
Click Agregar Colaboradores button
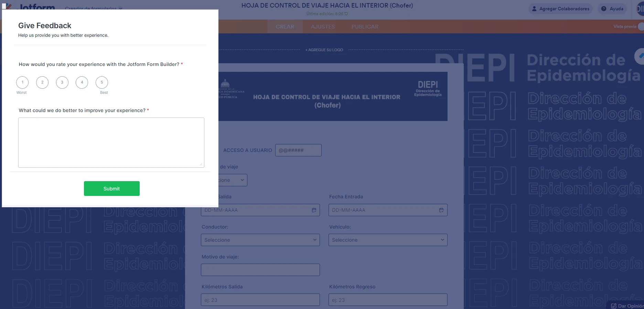(x=560, y=9)
